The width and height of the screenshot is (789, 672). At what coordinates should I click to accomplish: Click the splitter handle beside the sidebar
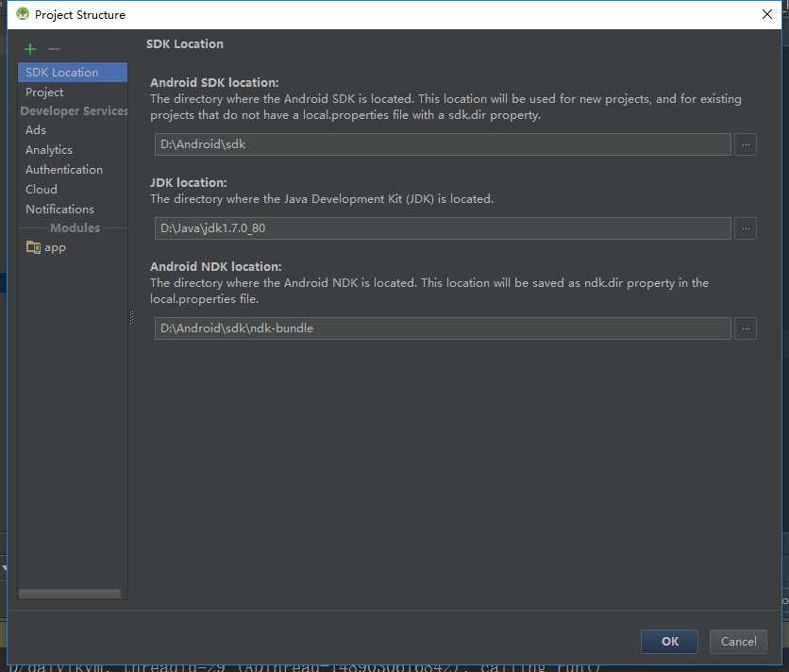click(132, 316)
